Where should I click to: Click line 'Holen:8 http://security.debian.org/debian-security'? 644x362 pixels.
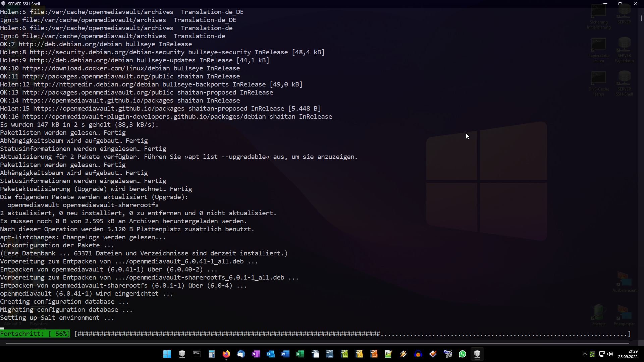(162, 52)
